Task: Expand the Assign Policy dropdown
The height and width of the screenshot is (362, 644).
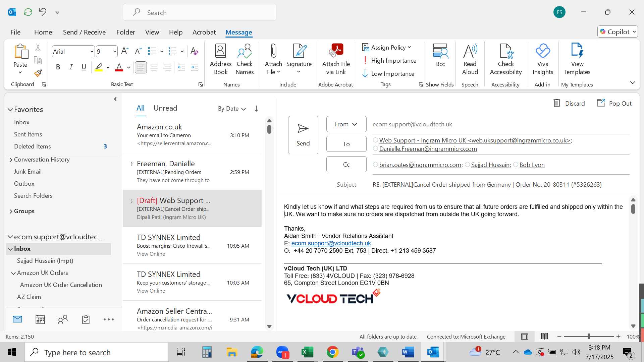Action: click(387, 48)
